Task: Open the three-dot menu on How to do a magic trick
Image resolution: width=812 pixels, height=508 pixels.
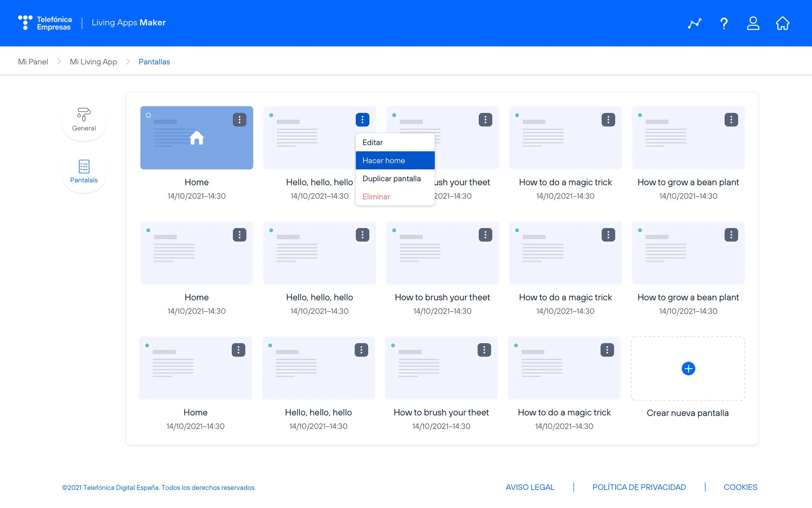Action: click(x=609, y=119)
